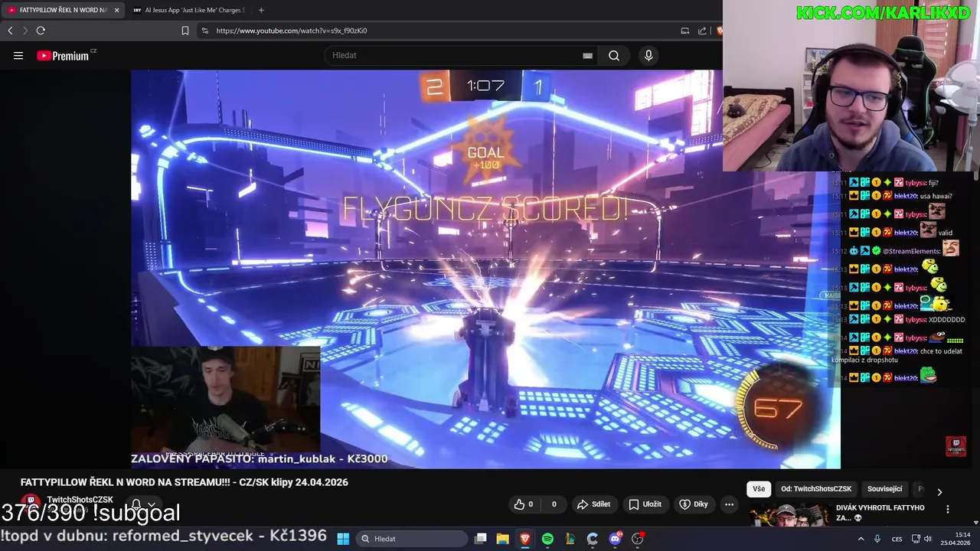Open on-screen keyboard icon in search box

[x=587, y=55]
